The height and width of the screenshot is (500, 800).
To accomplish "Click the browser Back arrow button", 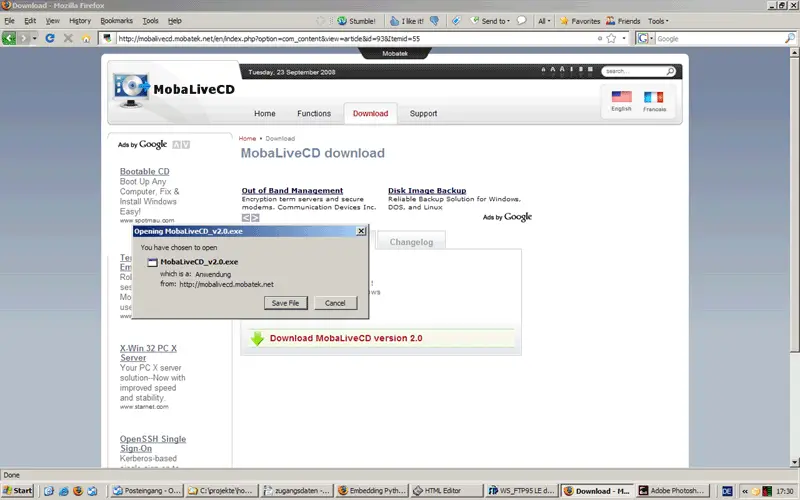I will [9, 38].
